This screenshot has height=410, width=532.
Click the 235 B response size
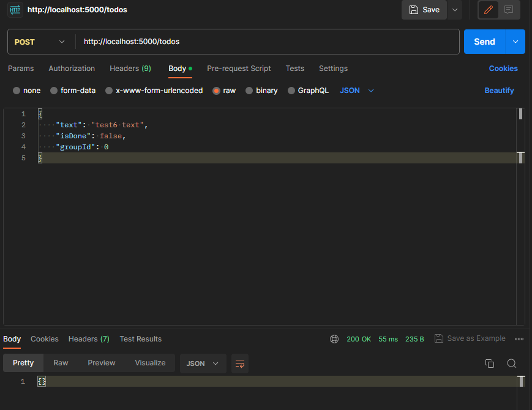pos(414,339)
